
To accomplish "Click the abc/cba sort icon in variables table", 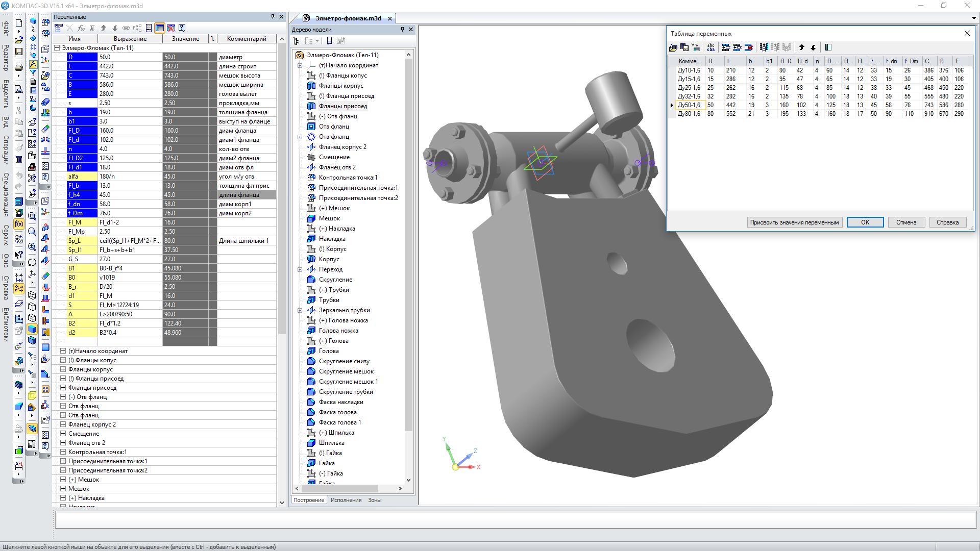I will pyautogui.click(x=710, y=47).
